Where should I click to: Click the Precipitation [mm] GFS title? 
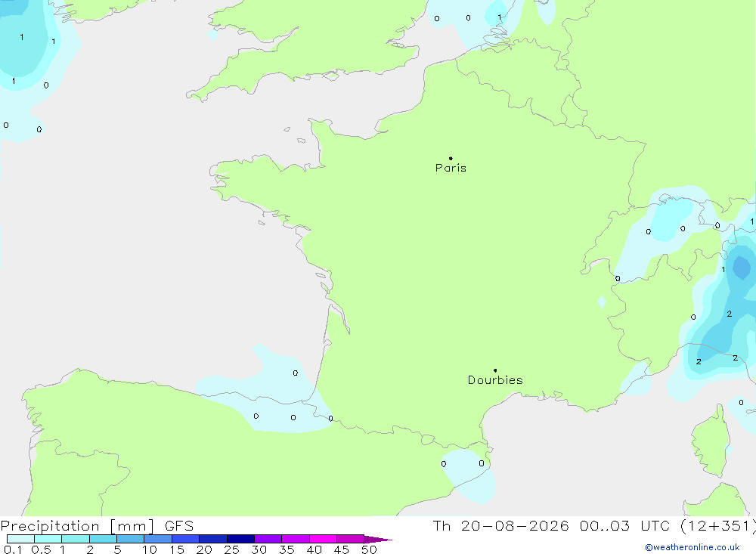tap(97, 525)
